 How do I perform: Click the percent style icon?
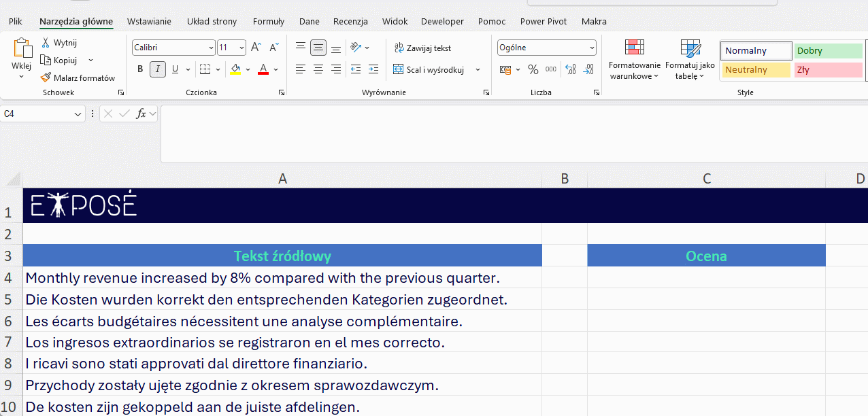tap(533, 69)
